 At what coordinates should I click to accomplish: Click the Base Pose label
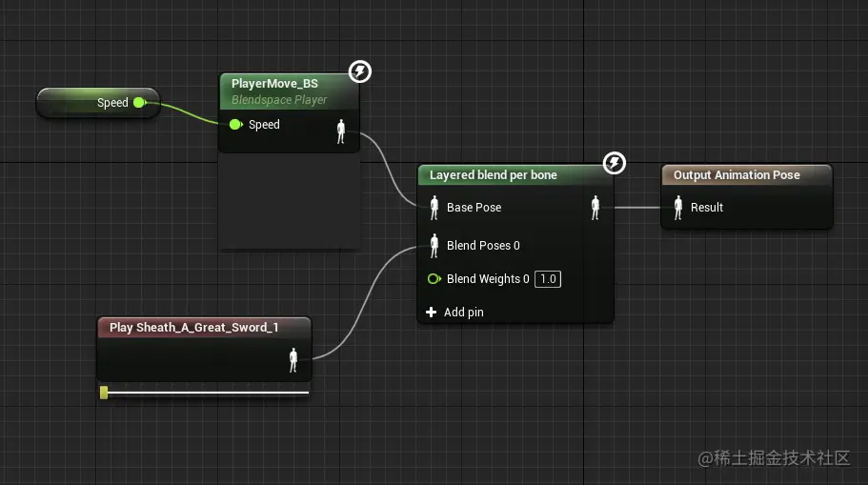tap(474, 208)
